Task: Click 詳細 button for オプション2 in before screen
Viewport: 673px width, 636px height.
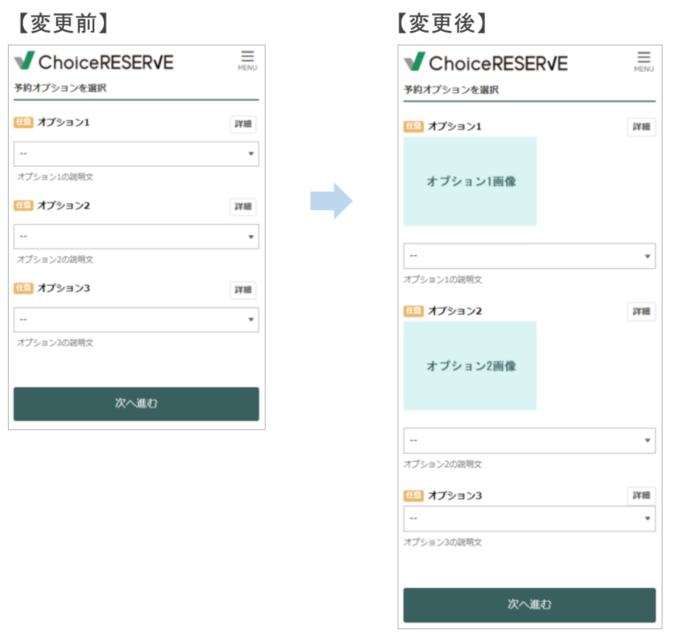Action: pos(243,207)
